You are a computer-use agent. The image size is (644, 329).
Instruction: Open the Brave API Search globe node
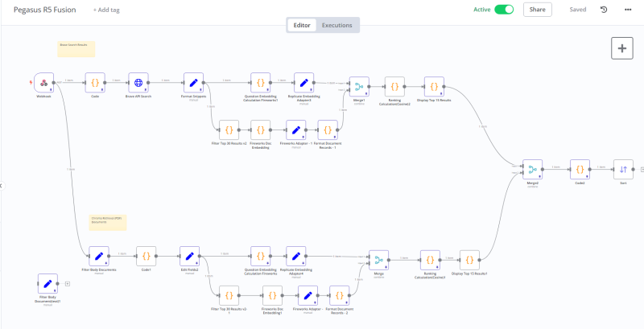(138, 83)
